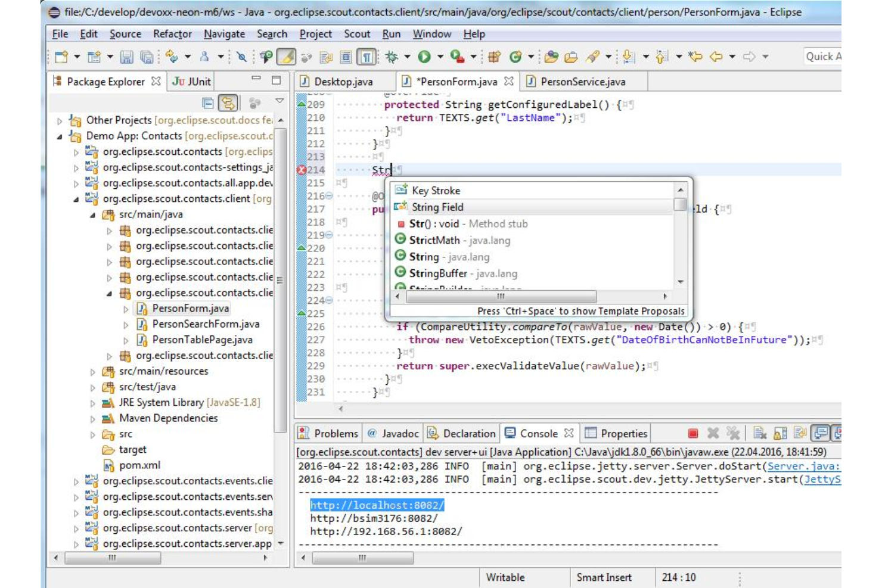Click the New Java Package icon
The height and width of the screenshot is (588, 882).
(x=494, y=57)
